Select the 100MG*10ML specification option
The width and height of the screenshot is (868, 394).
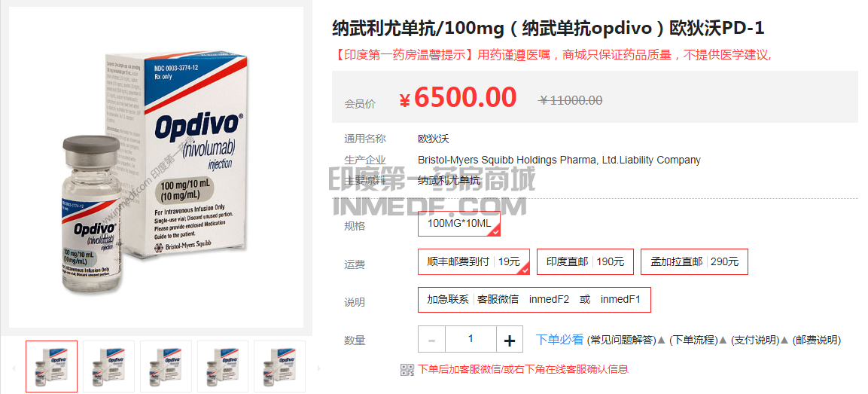(x=459, y=224)
